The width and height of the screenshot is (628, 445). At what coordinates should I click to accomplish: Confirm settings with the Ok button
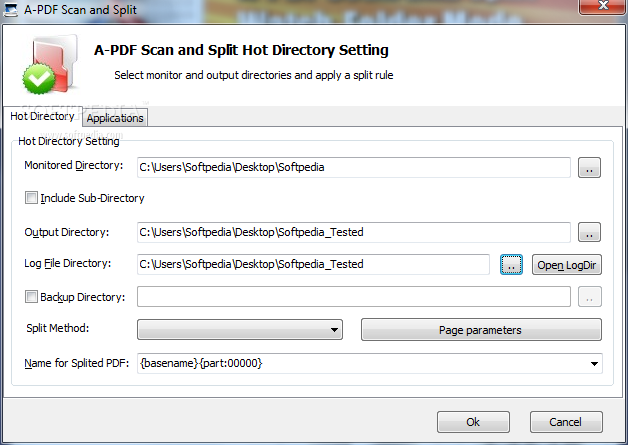point(473,422)
